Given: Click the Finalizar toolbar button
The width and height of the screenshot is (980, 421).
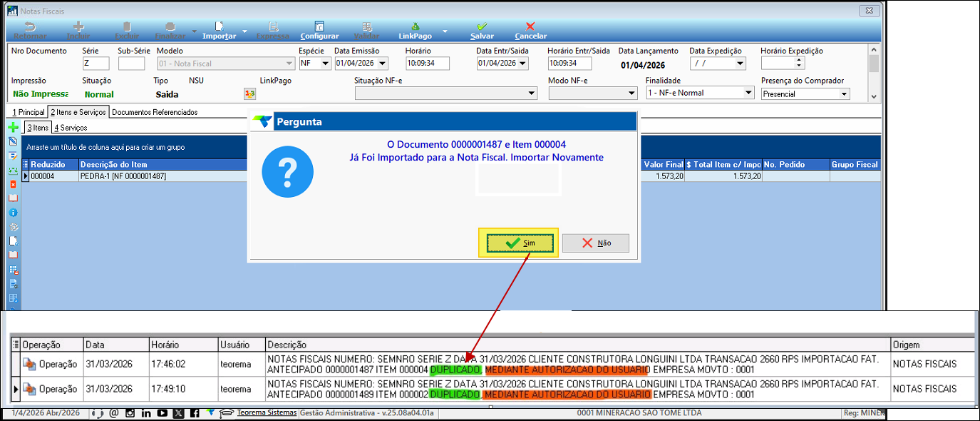Looking at the screenshot, I should point(171,31).
